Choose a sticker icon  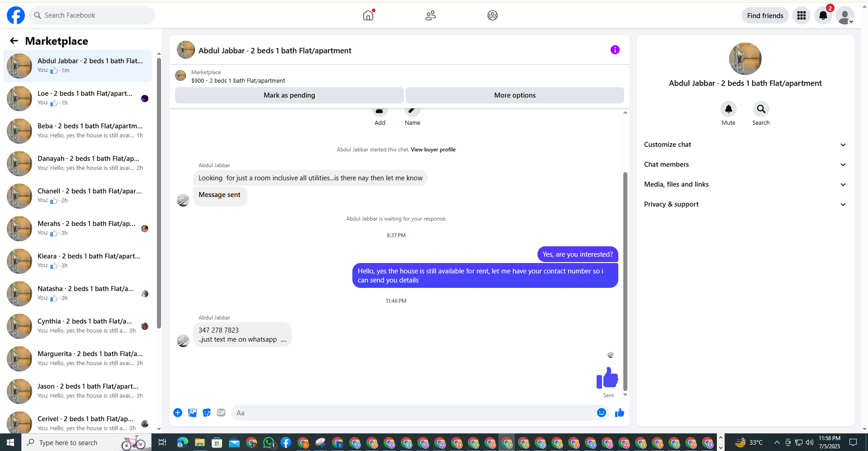coord(207,413)
